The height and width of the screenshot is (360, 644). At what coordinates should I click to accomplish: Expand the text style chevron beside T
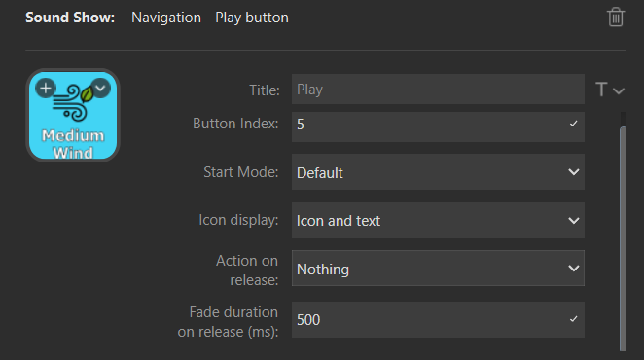click(619, 90)
